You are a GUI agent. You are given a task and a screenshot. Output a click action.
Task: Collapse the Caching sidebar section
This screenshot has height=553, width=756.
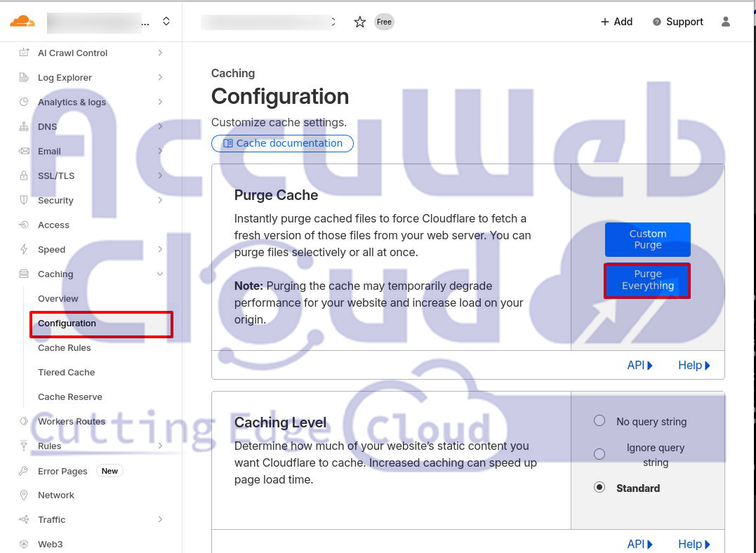(x=160, y=274)
